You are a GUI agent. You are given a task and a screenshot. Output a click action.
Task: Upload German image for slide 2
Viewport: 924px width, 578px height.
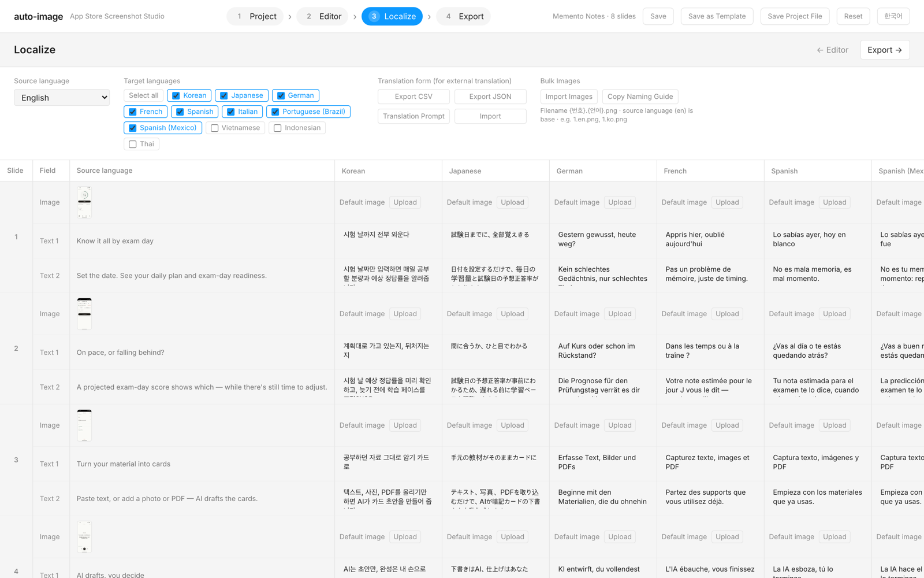[620, 314]
